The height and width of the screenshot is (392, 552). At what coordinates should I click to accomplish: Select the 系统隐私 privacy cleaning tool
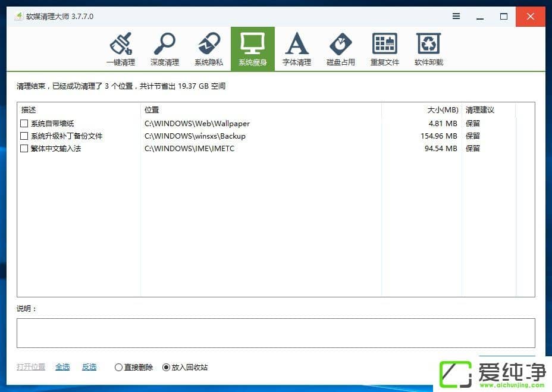coord(209,49)
